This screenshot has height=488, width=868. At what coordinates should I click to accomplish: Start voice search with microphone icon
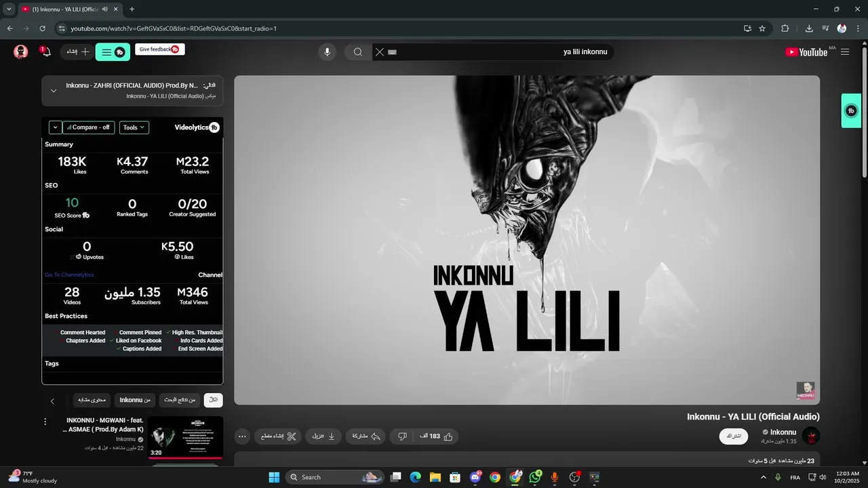click(x=327, y=52)
